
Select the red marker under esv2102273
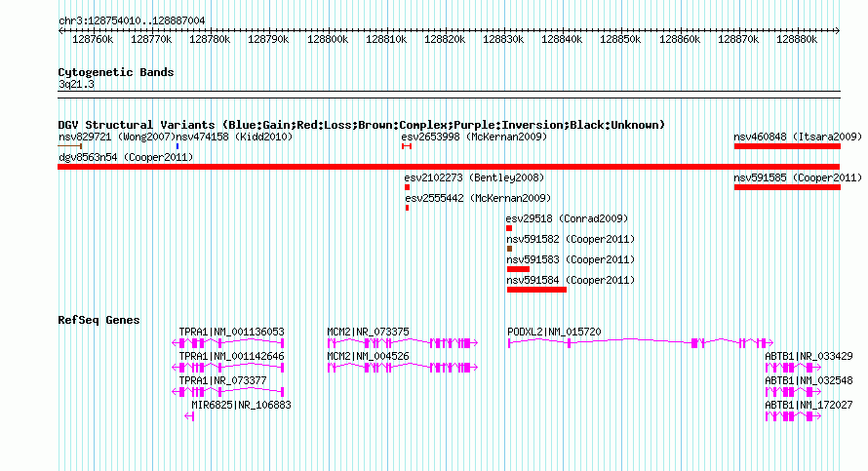coord(408,187)
